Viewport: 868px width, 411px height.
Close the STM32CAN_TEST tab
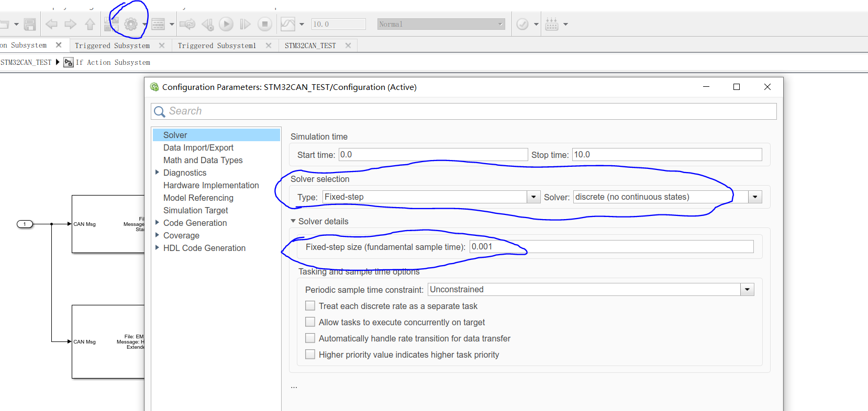(x=348, y=45)
